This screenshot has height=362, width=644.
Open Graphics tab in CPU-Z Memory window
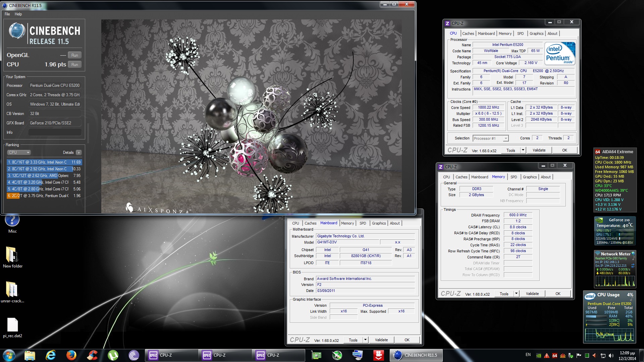[x=530, y=177]
